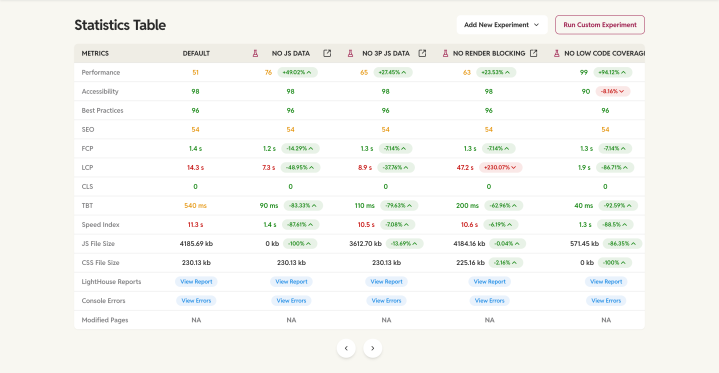Click the METRICS column header
Screen dimensions: 719x373
coord(95,54)
